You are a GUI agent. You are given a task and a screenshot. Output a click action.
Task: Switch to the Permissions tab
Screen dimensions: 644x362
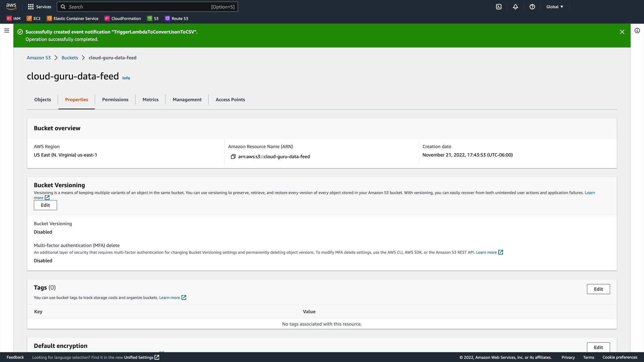[x=115, y=100]
